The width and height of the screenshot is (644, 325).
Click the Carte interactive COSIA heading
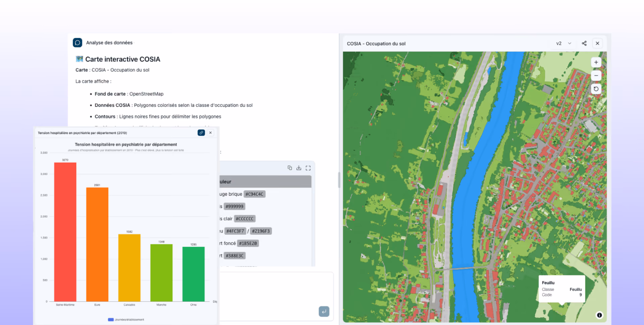[x=118, y=59]
